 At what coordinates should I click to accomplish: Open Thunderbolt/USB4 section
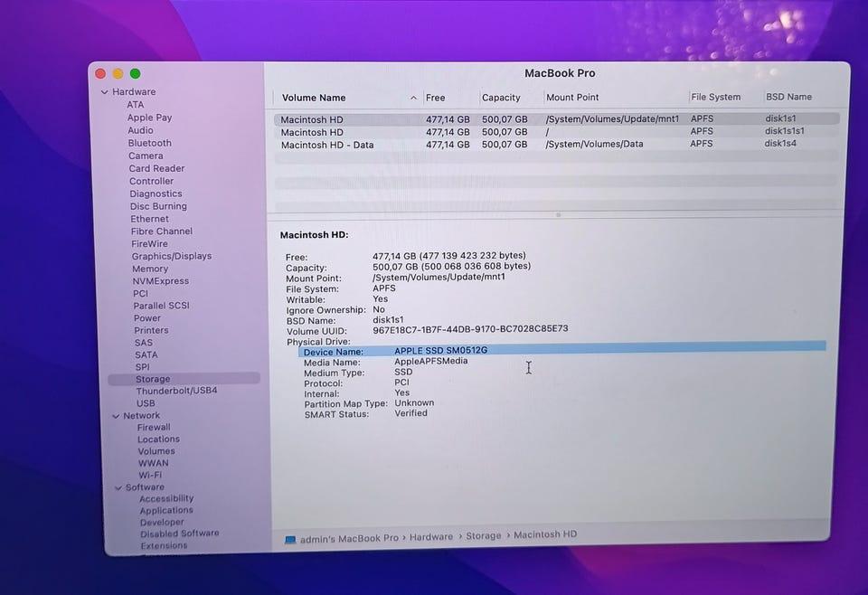tap(176, 391)
